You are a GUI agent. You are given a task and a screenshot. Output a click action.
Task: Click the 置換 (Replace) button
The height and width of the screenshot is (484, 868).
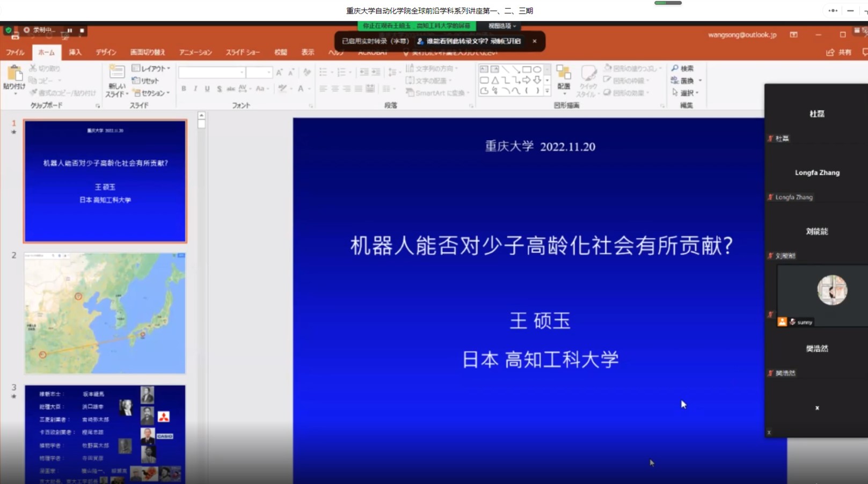[x=683, y=80]
